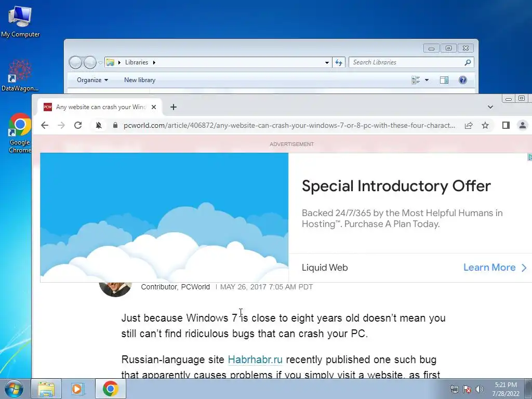Screen dimensions: 532x399
Task: Reload the PCWorld page
Action: (78, 125)
